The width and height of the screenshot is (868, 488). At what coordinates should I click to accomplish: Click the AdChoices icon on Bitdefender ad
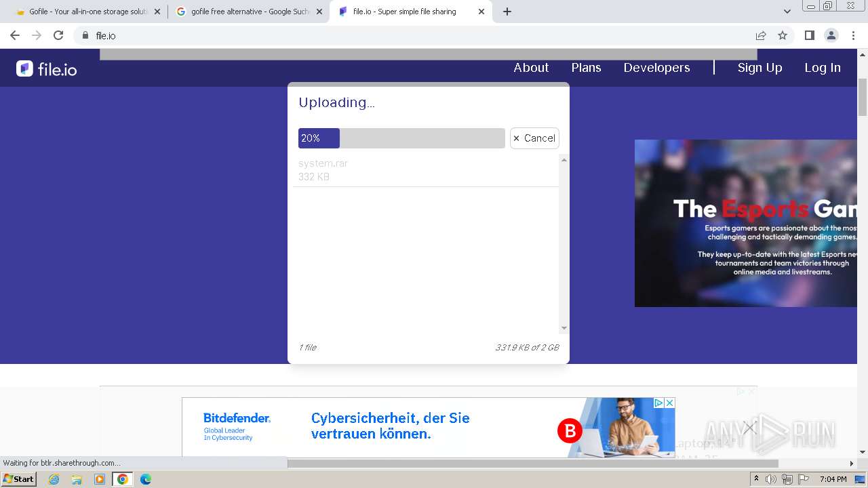[x=658, y=403]
